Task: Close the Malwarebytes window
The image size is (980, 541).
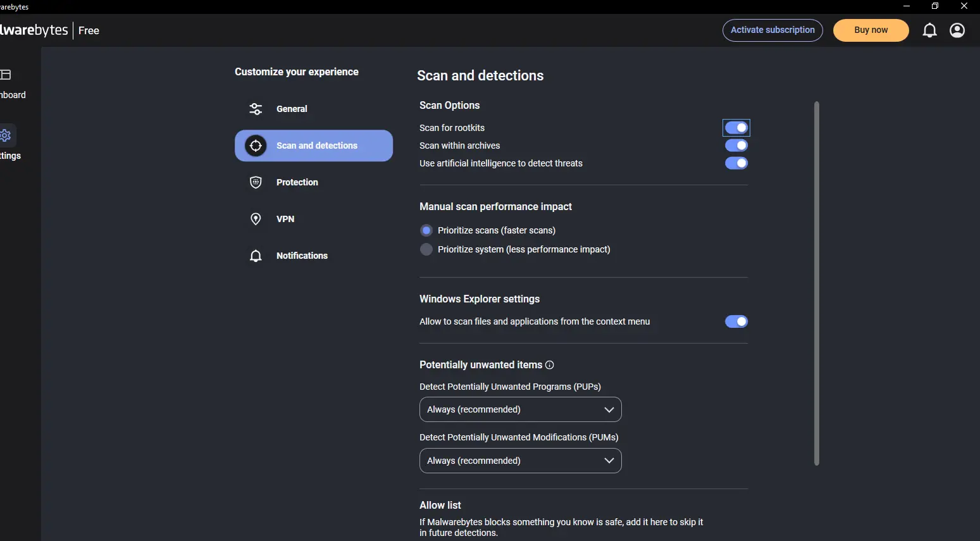Action: 964,6
